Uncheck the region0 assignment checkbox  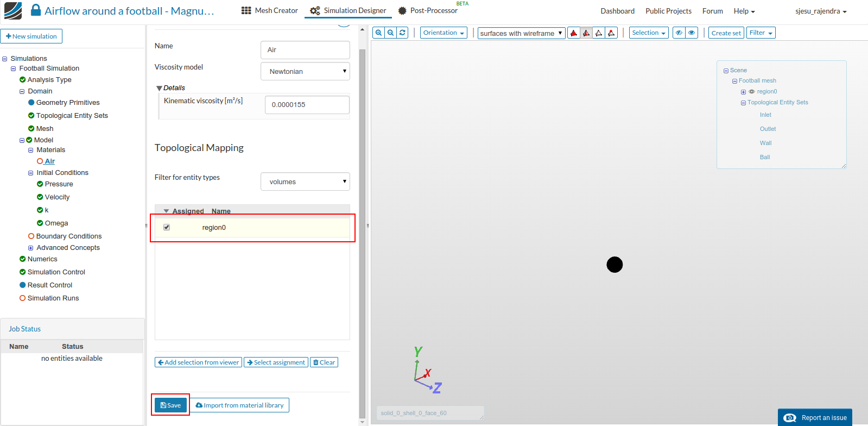tap(167, 227)
